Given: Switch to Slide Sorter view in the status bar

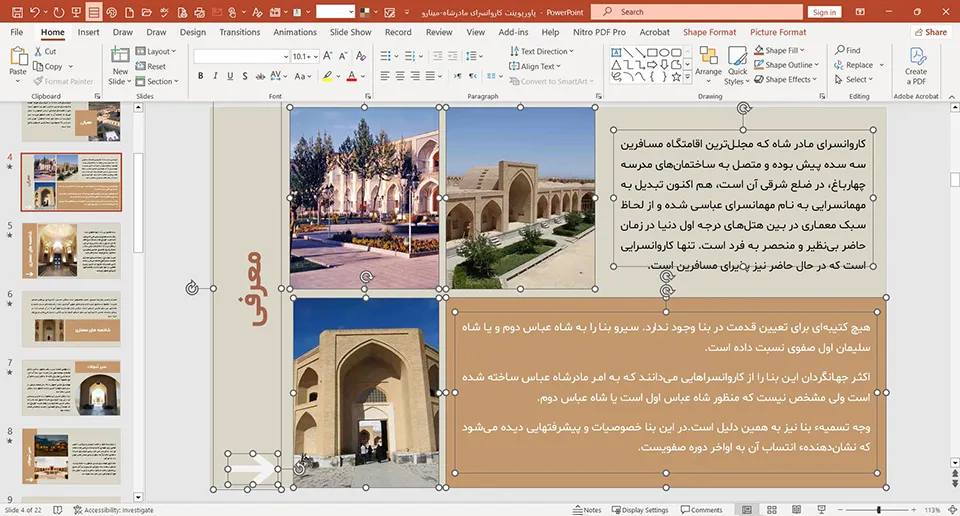Looking at the screenshot, I should click(771, 510).
